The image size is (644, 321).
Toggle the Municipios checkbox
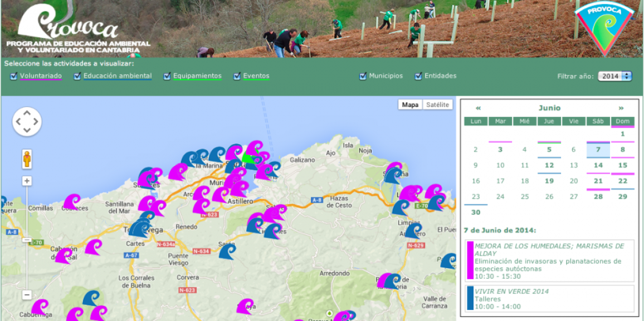[x=363, y=76]
